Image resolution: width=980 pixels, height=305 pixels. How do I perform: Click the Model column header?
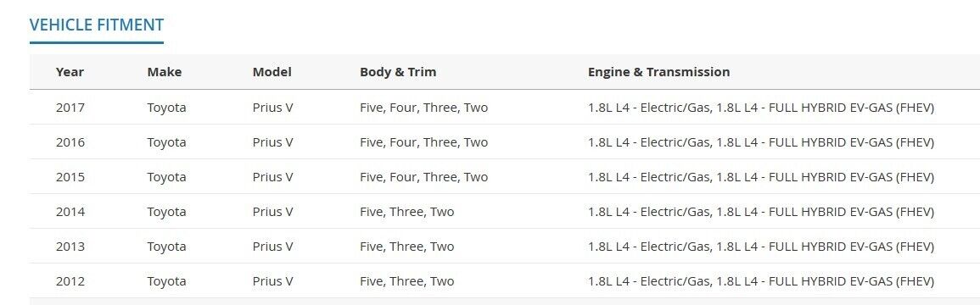click(272, 72)
